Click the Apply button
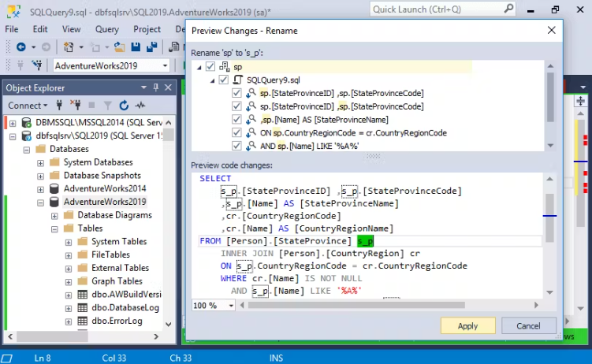Image resolution: width=592 pixels, height=364 pixels. coord(467,326)
